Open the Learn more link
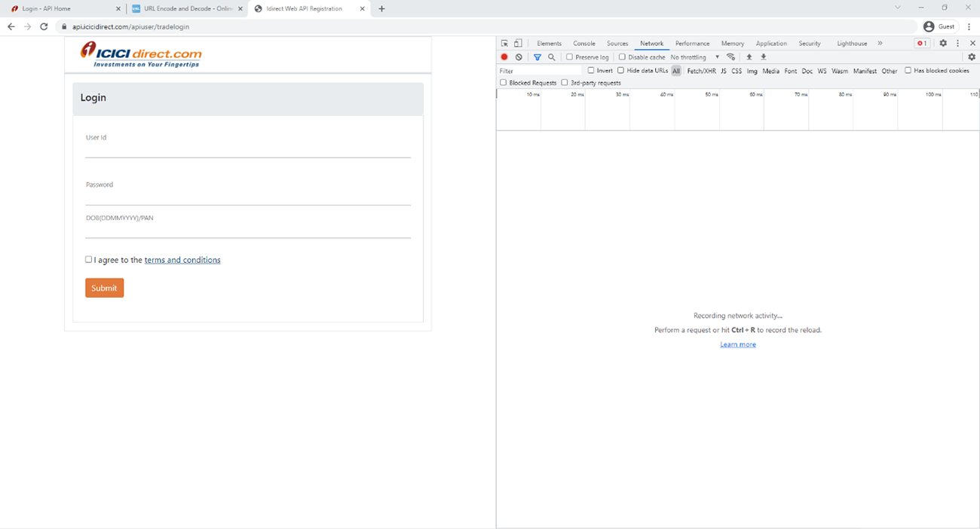Image resolution: width=980 pixels, height=529 pixels. click(x=737, y=344)
